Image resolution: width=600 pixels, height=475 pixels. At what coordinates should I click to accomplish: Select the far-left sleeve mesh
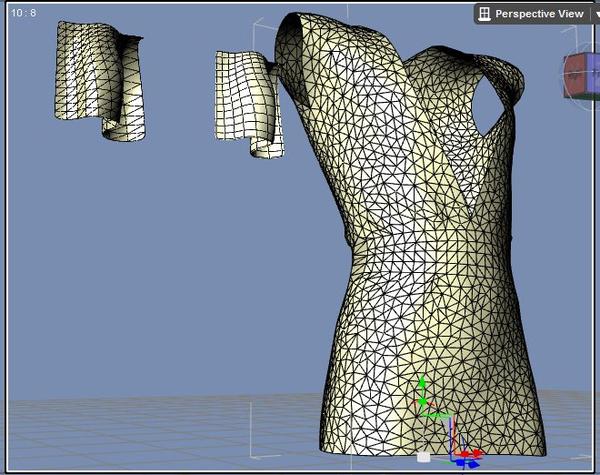(x=99, y=80)
